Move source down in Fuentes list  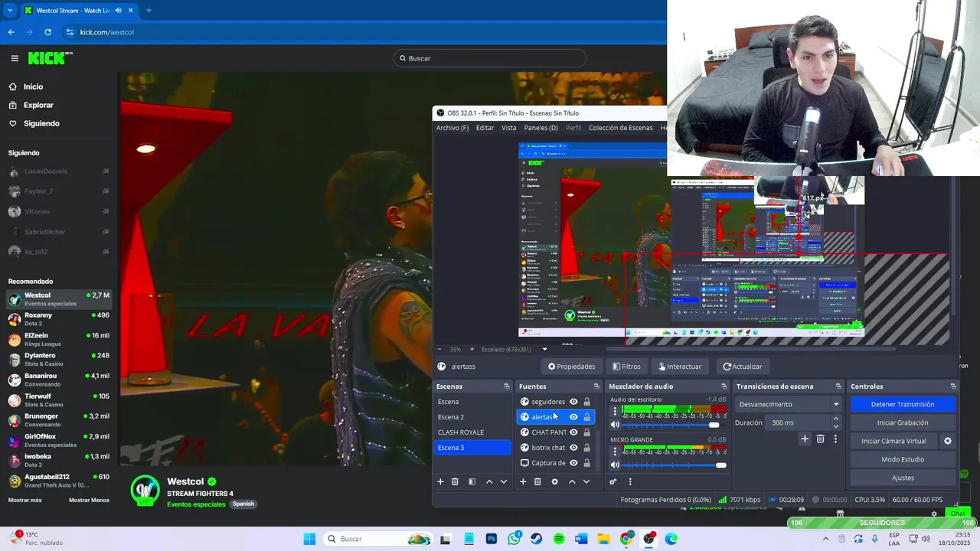pos(586,481)
